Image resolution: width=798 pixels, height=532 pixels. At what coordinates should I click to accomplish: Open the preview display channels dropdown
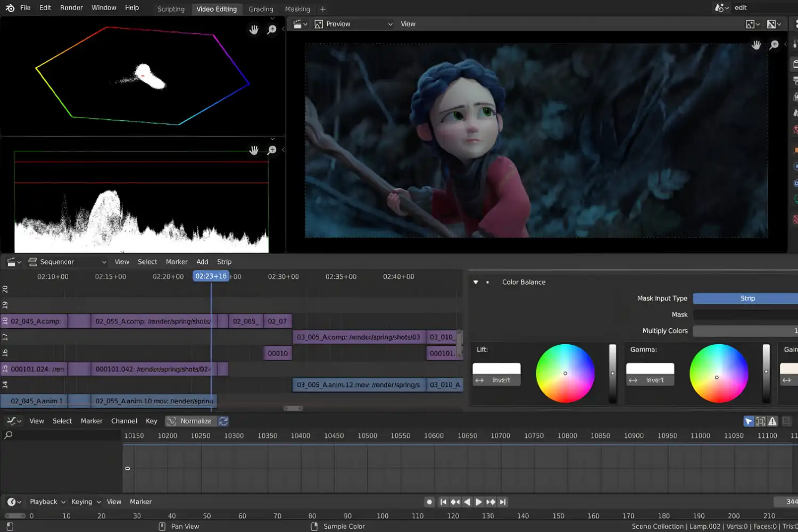click(x=753, y=24)
